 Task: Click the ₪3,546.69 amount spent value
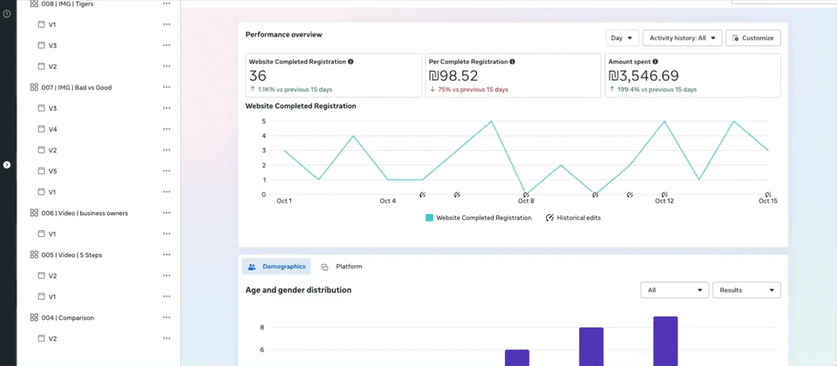pyautogui.click(x=644, y=76)
